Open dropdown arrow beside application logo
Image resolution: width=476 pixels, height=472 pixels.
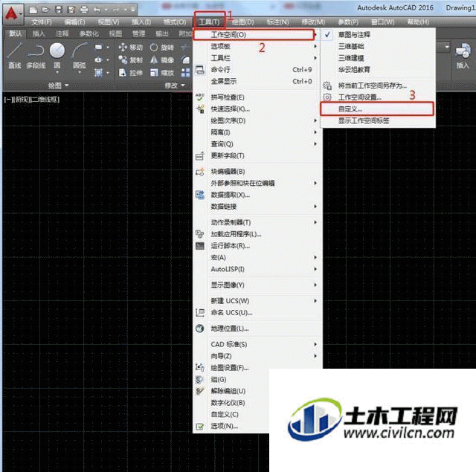20,14
